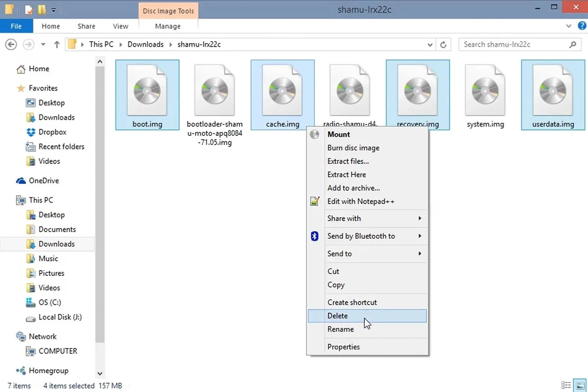Expand the Send to submenu

pos(420,253)
